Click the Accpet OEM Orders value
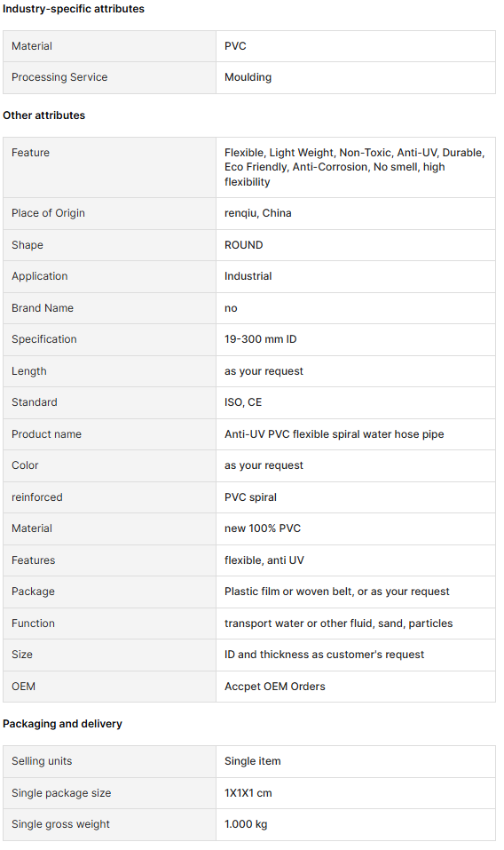The width and height of the screenshot is (504, 850). (x=275, y=687)
